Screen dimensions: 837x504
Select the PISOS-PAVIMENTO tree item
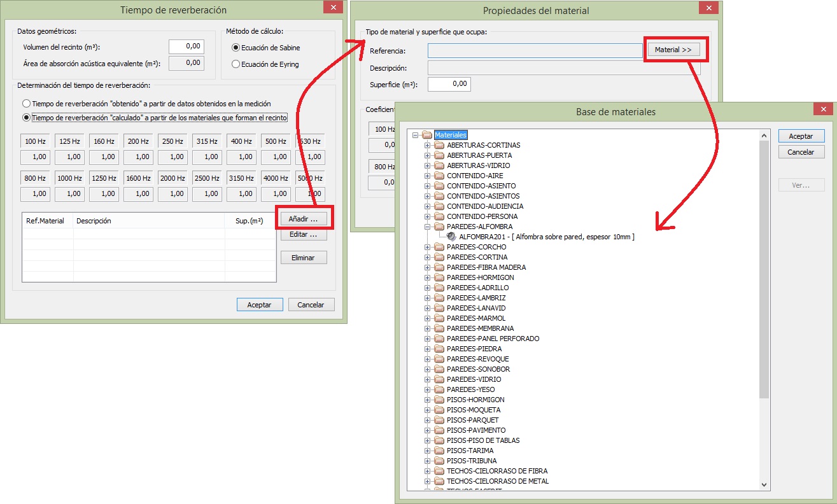(x=476, y=430)
